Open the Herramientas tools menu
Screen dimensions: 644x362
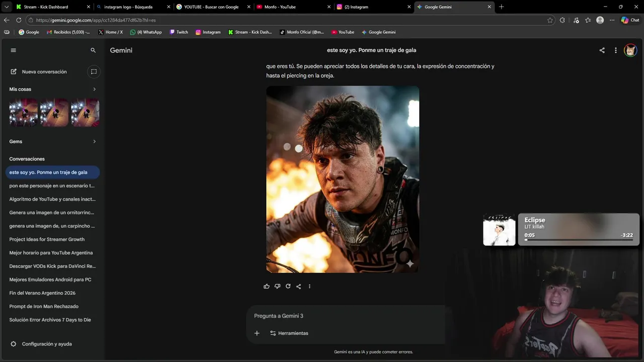click(289, 333)
